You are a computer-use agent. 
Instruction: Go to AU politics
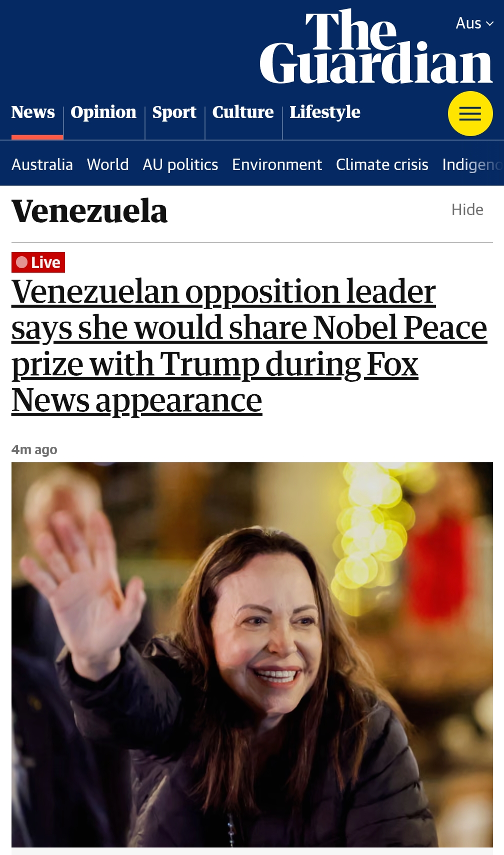tap(180, 165)
